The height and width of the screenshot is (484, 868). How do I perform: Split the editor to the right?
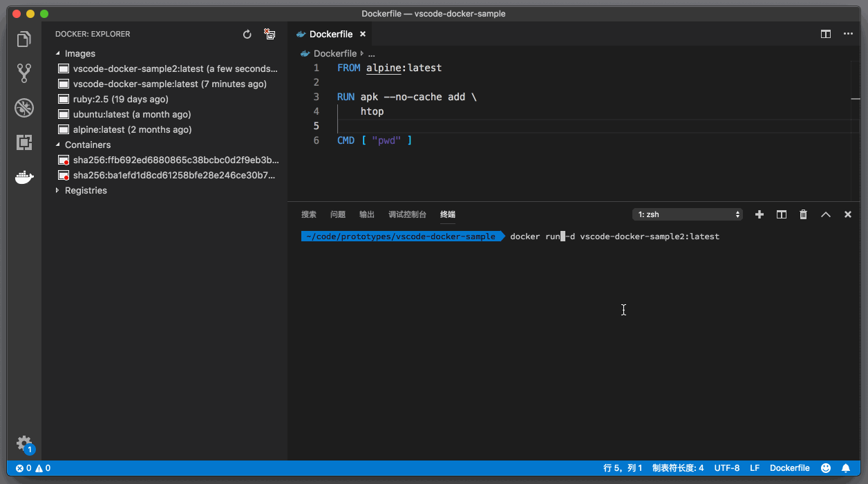point(825,34)
